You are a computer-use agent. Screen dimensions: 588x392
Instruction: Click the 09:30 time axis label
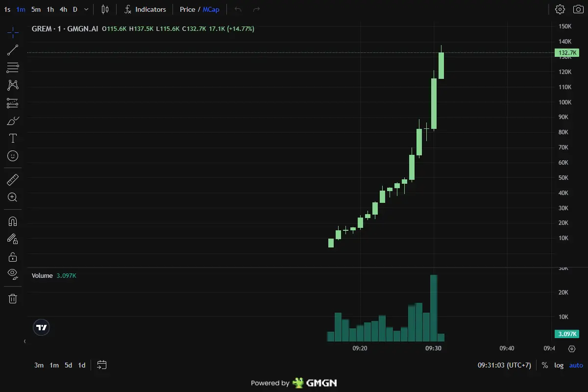433,348
